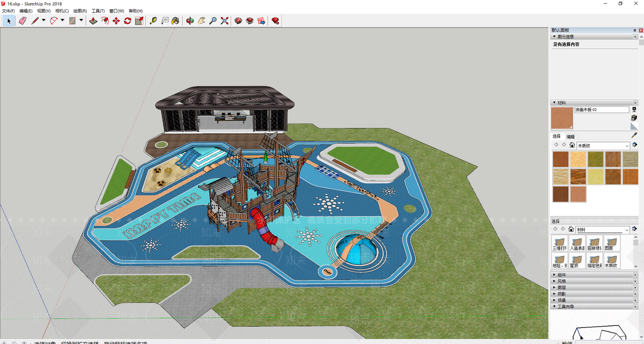Pick the pink Eraser tool
Image resolution: width=644 pixels, height=344 pixels.
(23, 21)
